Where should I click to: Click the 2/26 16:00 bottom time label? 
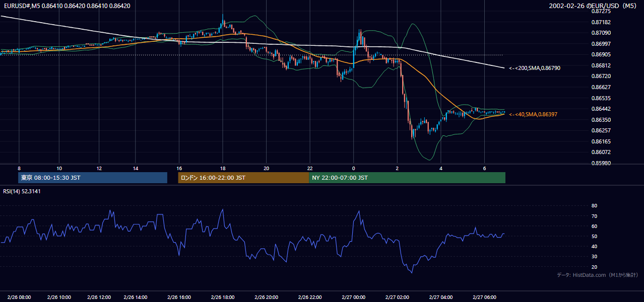coord(179,297)
